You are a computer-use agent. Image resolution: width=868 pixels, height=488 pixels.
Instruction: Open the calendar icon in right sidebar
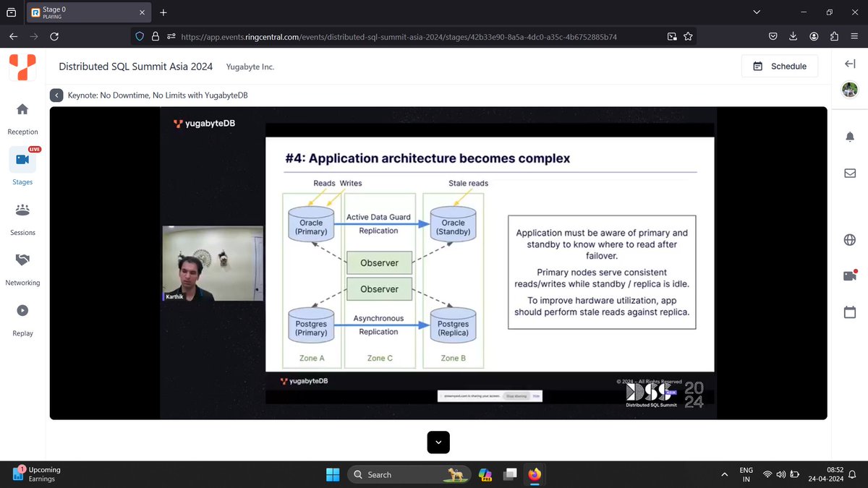pos(850,312)
